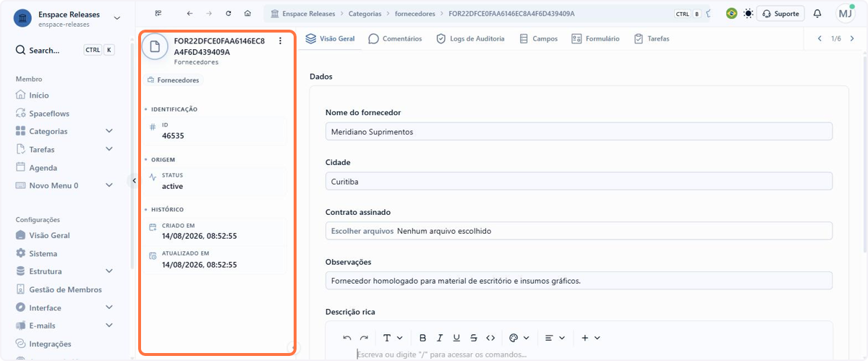Open the text style T dropdown

(392, 338)
